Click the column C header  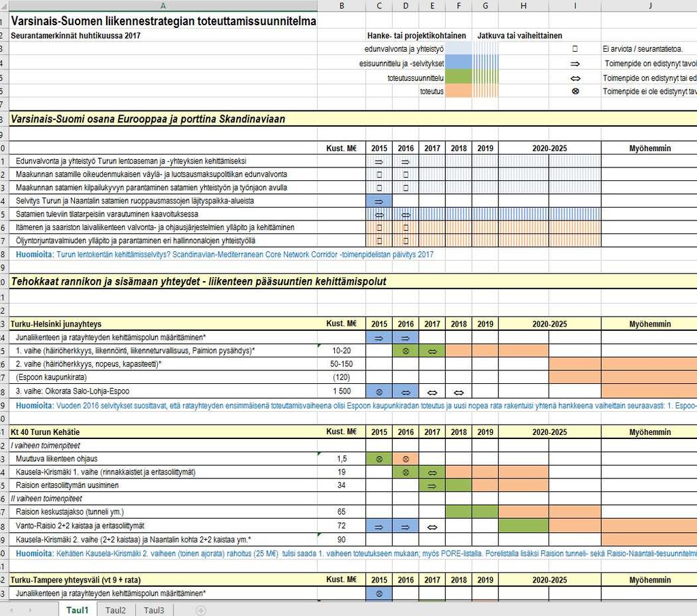(x=379, y=5)
